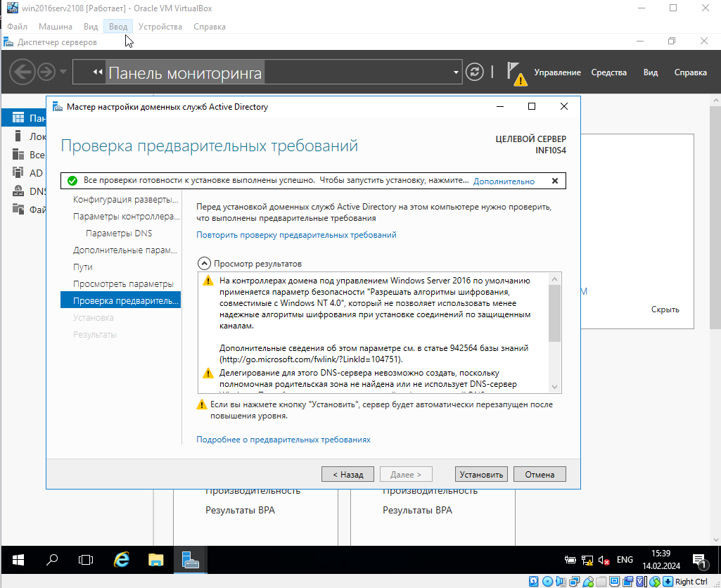Image resolution: width=721 pixels, height=588 pixels.
Task: Click the Дополнительно link in notification bar
Action: tap(504, 181)
